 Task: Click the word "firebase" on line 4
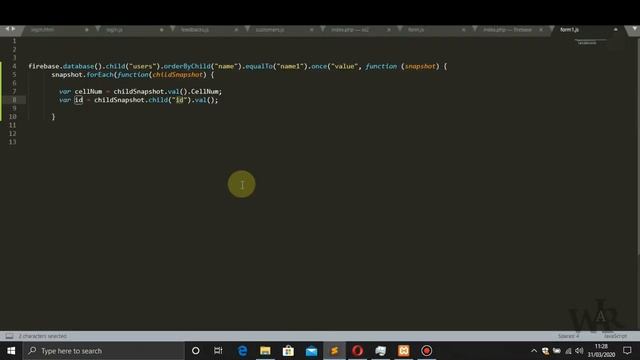pos(44,66)
